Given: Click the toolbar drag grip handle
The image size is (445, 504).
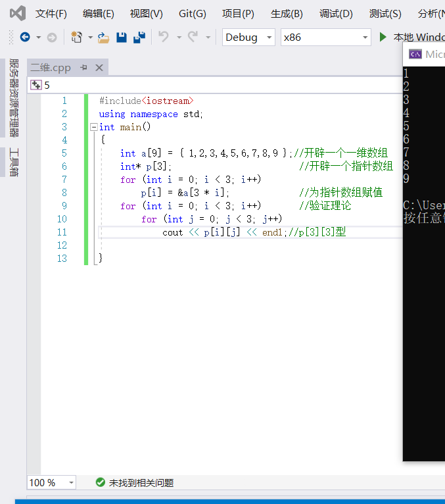Looking at the screenshot, I should point(11,38).
